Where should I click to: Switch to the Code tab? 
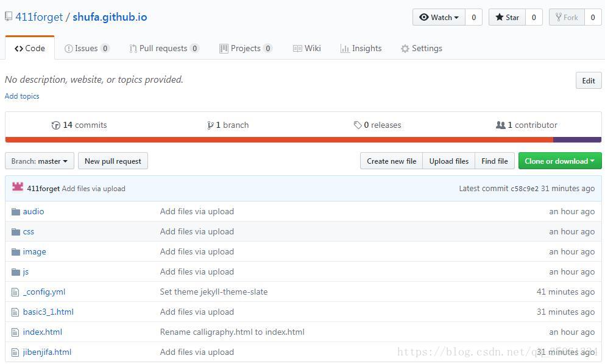pyautogui.click(x=30, y=48)
